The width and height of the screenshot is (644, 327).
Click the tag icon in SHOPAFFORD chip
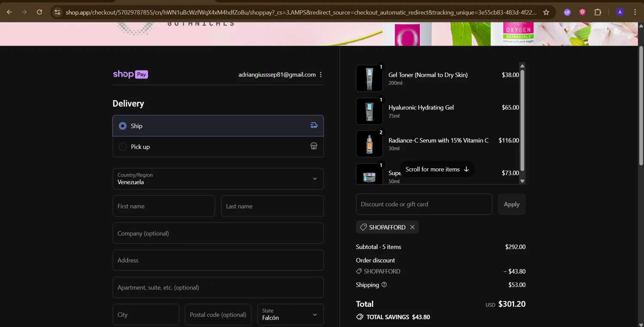click(363, 227)
